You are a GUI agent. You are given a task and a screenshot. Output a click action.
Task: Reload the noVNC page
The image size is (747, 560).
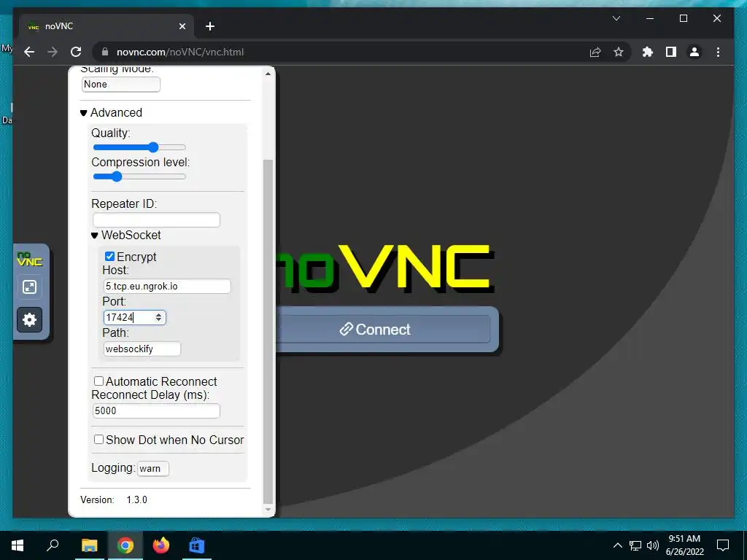(76, 52)
